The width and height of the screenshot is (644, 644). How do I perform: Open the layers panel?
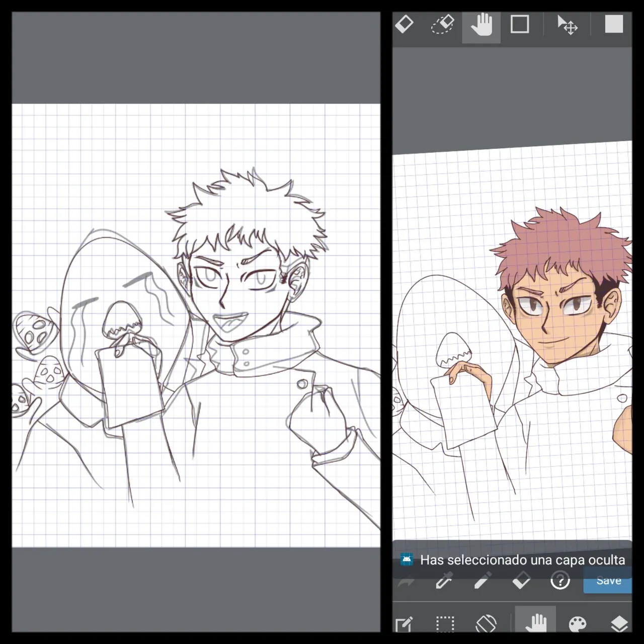(619, 624)
